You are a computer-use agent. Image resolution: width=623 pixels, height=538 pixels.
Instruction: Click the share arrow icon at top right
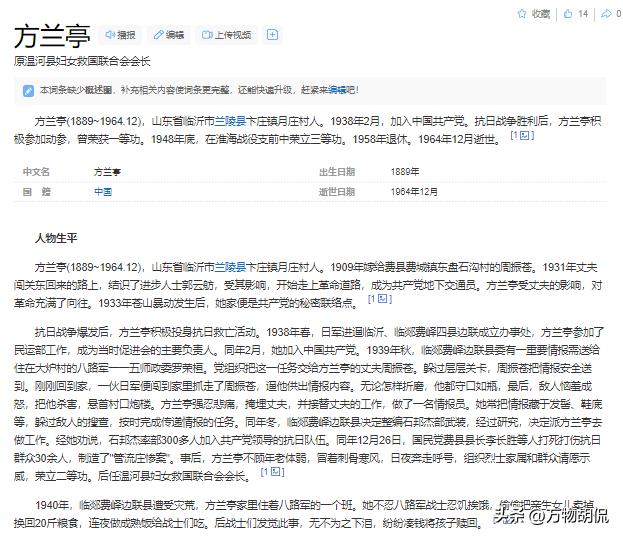point(606,14)
